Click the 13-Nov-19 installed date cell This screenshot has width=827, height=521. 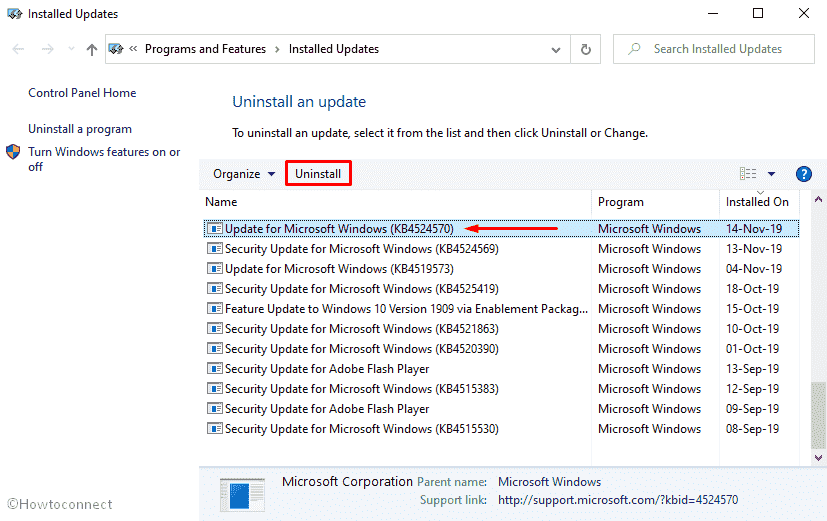pyautogui.click(x=754, y=249)
